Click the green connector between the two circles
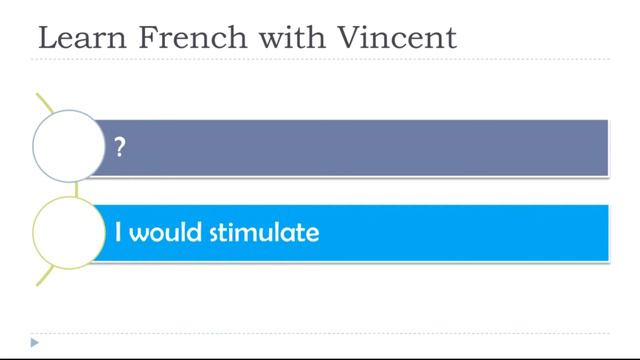The width and height of the screenshot is (640, 360). tap(76, 190)
